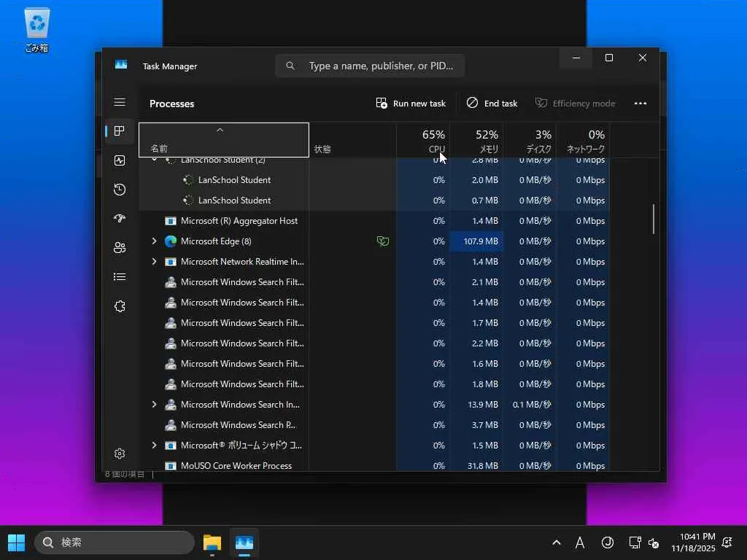Click the Task Manager taskbar icon
747x560 pixels.
coord(244,542)
